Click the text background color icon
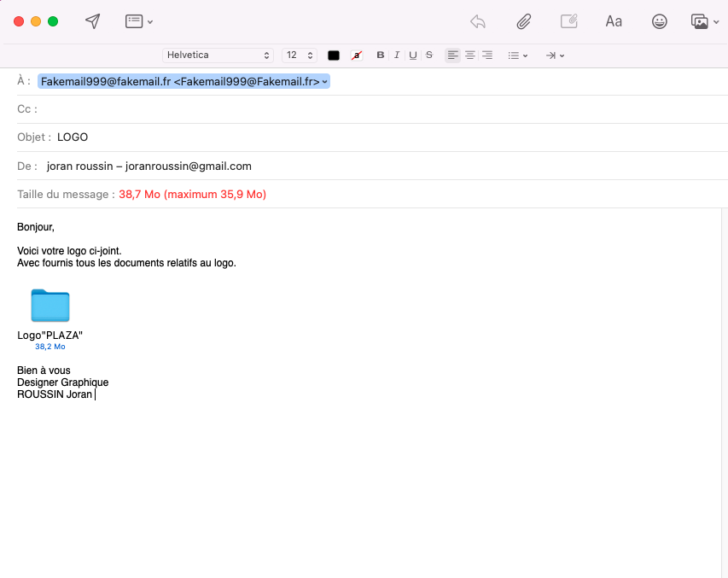 click(x=357, y=55)
